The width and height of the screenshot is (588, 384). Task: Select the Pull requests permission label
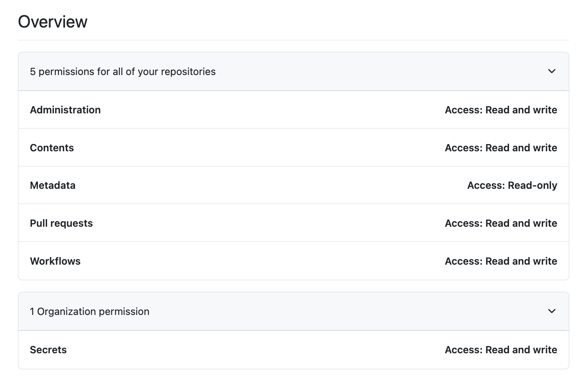(61, 223)
